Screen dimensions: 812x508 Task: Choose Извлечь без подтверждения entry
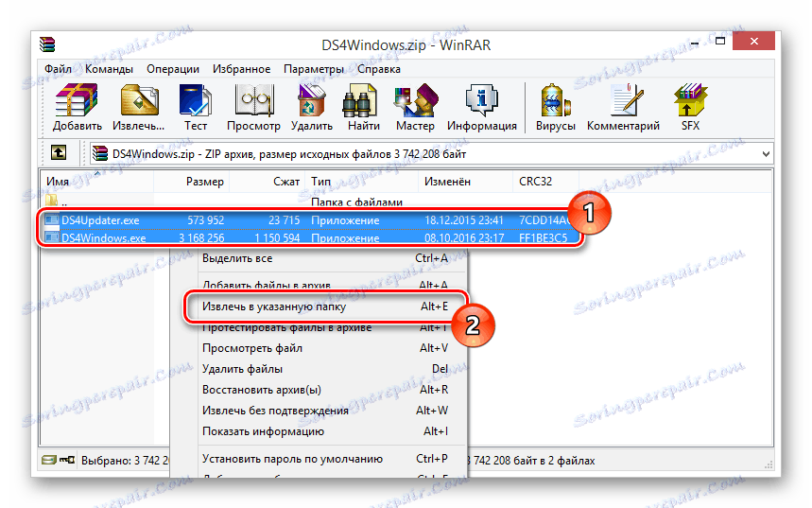tap(324, 411)
